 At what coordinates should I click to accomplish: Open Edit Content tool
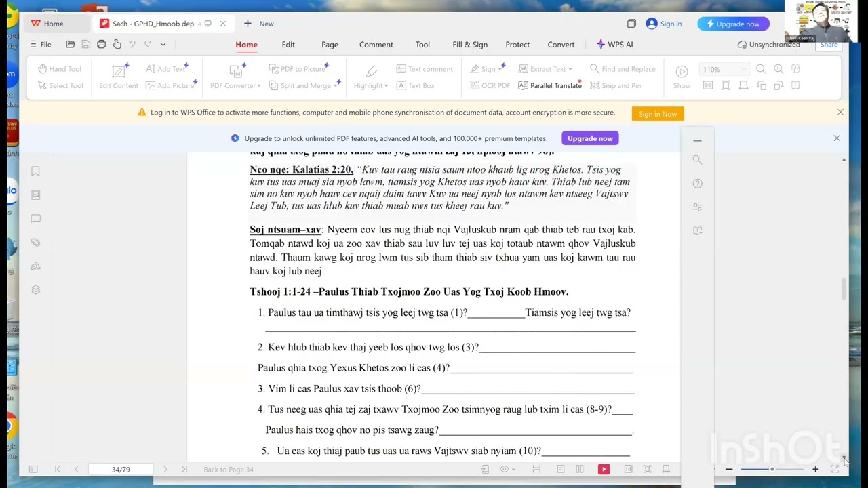pos(119,77)
